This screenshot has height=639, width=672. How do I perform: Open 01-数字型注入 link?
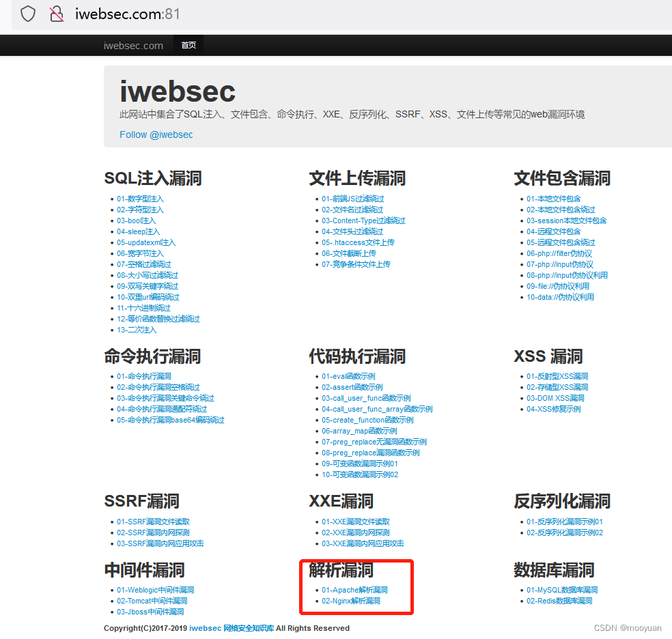[140, 199]
